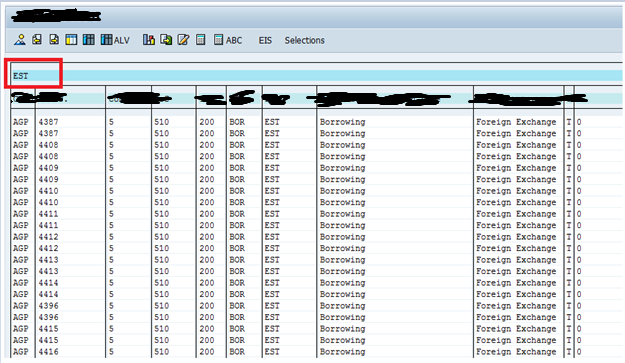Click the pencil edit icon
This screenshot has width=625, height=363.
pos(183,39)
